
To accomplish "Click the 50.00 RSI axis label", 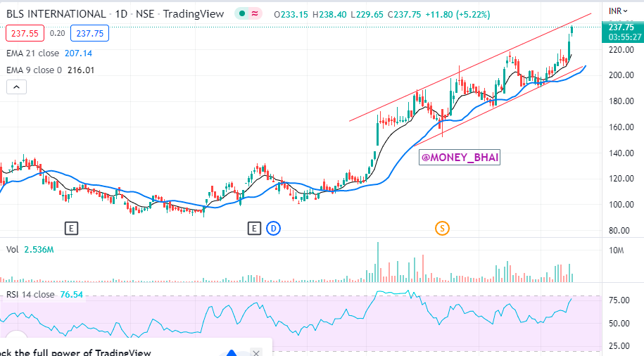I will point(619,324).
